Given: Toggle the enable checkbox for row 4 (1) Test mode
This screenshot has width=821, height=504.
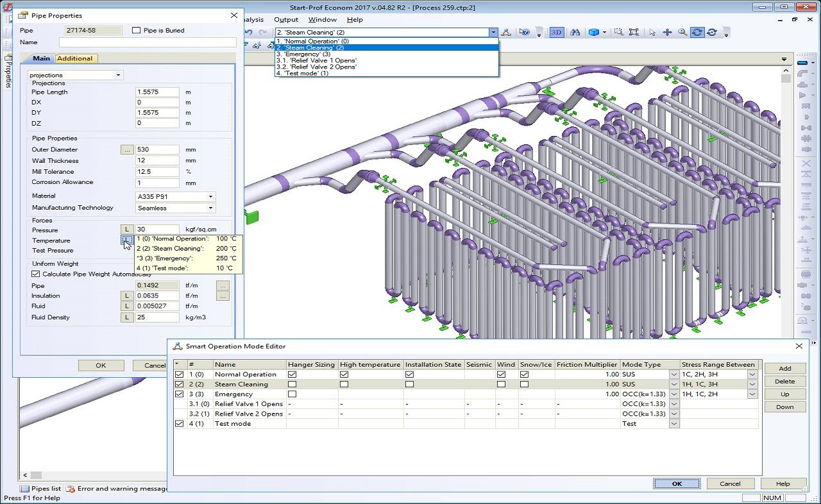Looking at the screenshot, I should [179, 424].
